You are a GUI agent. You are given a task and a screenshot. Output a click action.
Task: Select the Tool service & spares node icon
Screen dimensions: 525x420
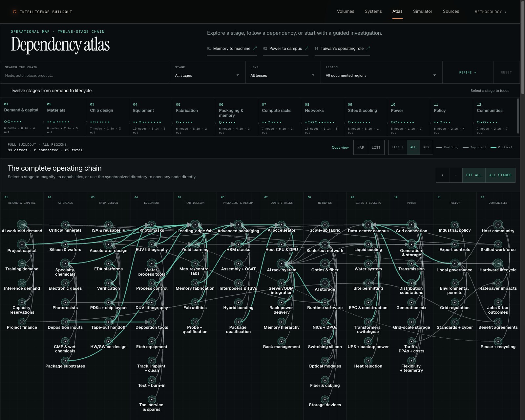click(x=152, y=399)
